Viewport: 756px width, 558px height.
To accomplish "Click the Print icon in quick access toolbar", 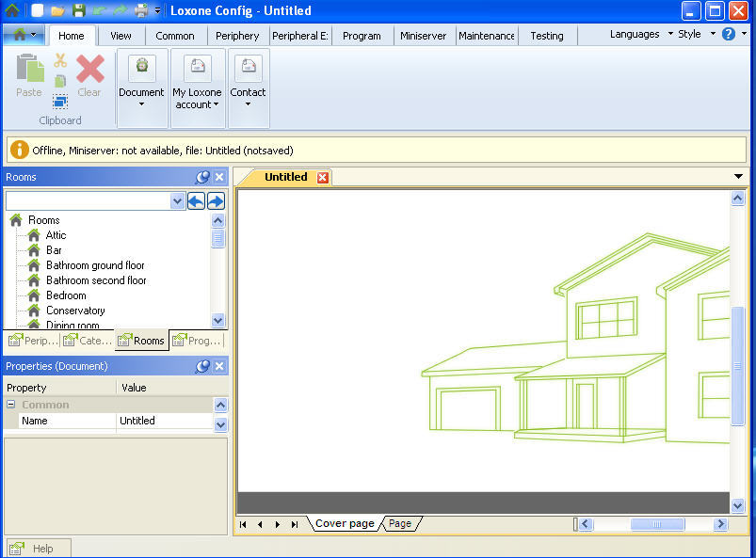I will click(x=141, y=10).
